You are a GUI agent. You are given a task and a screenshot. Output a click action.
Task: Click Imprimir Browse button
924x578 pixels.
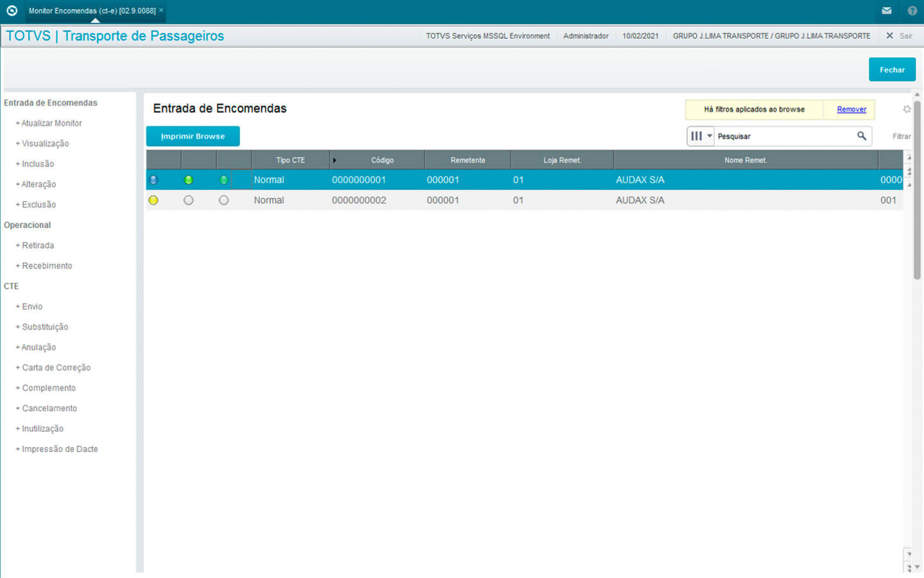point(193,136)
